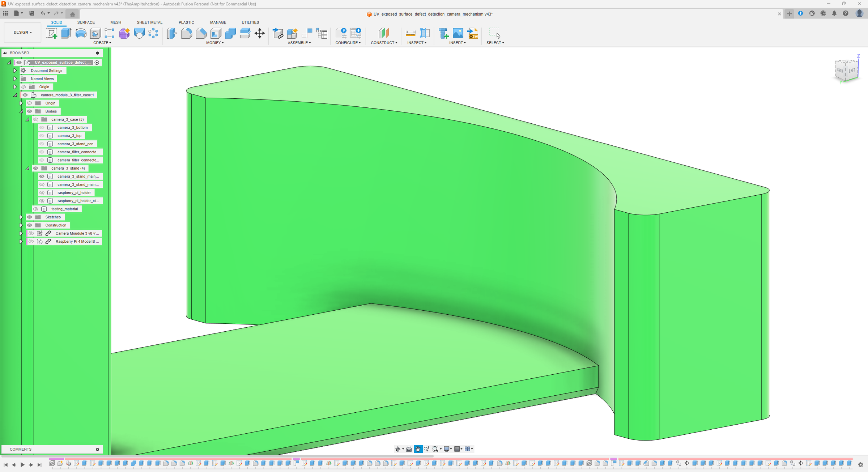
Task: Open the MODIFY dropdown menu
Action: click(215, 43)
